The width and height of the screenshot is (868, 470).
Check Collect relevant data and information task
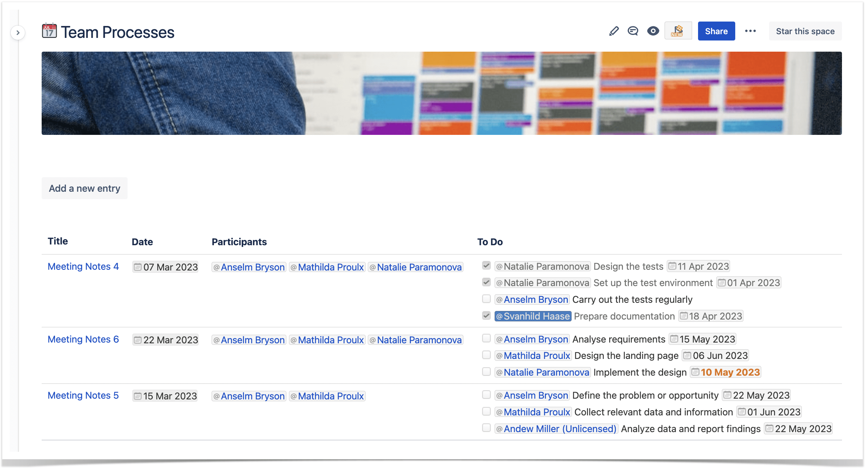pyautogui.click(x=486, y=411)
